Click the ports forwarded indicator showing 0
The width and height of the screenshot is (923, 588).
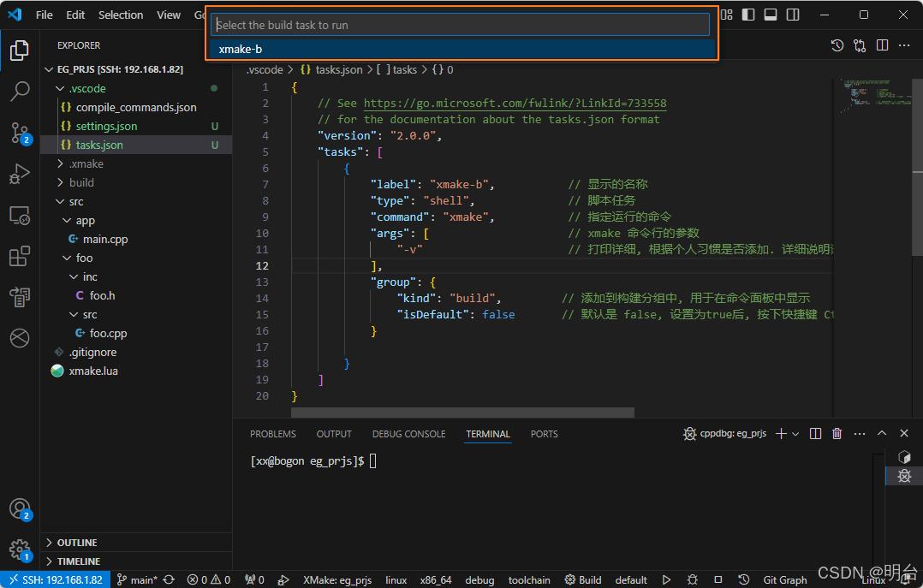[254, 579]
